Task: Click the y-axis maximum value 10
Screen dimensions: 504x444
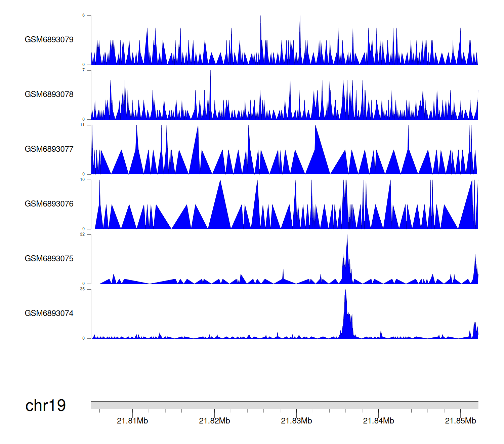Action: (x=82, y=180)
